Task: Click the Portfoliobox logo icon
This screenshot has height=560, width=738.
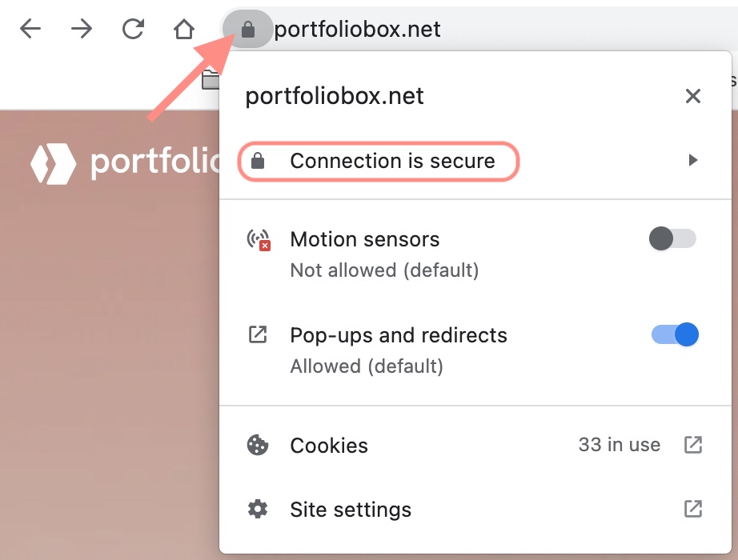Action: pos(53,162)
